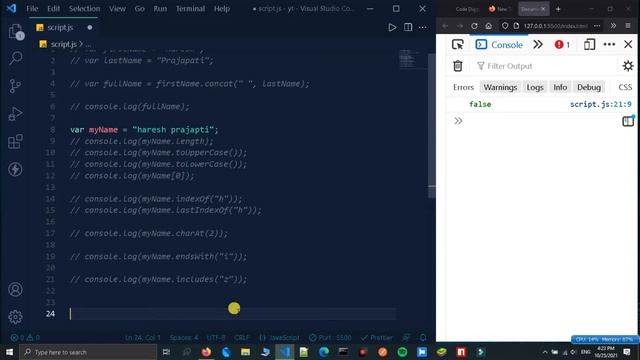Open devtools customize ellipsis menu
The image size is (640, 360).
[x=609, y=44]
